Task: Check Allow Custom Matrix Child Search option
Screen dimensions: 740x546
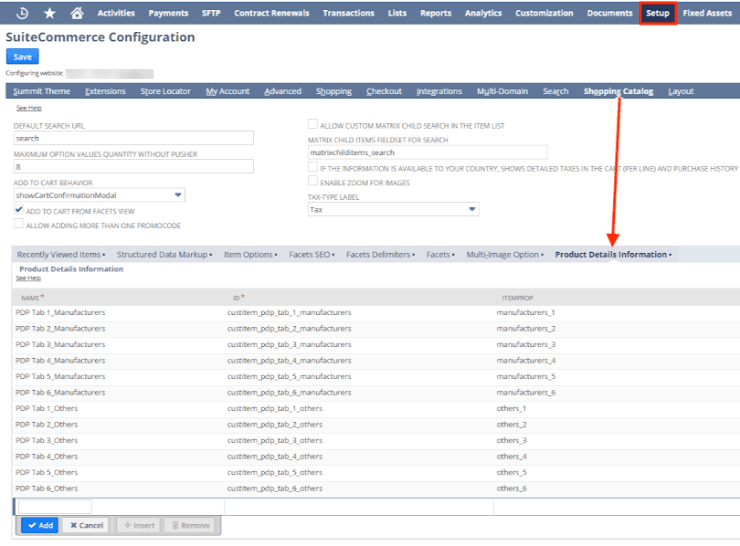Action: click(312, 124)
